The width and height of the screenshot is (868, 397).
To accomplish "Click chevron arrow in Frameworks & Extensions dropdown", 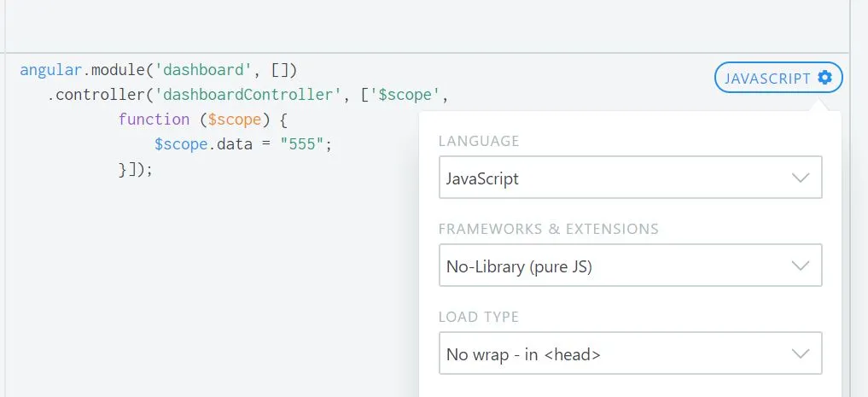I will click(801, 266).
